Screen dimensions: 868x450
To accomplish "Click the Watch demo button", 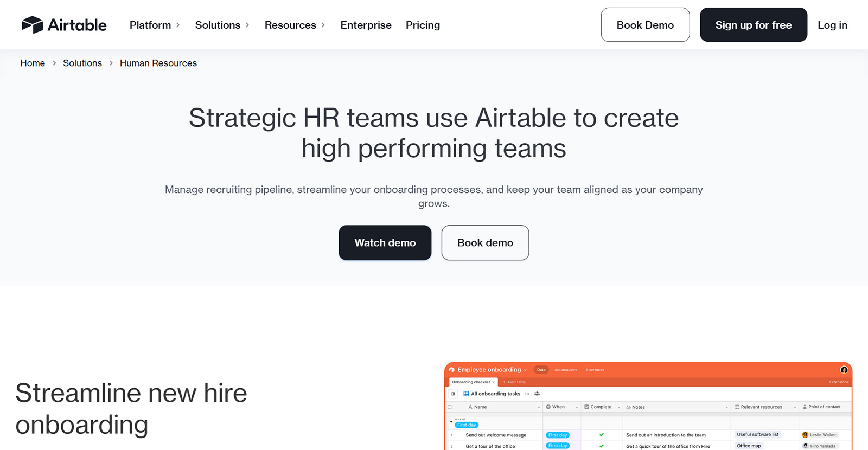I will coord(385,243).
